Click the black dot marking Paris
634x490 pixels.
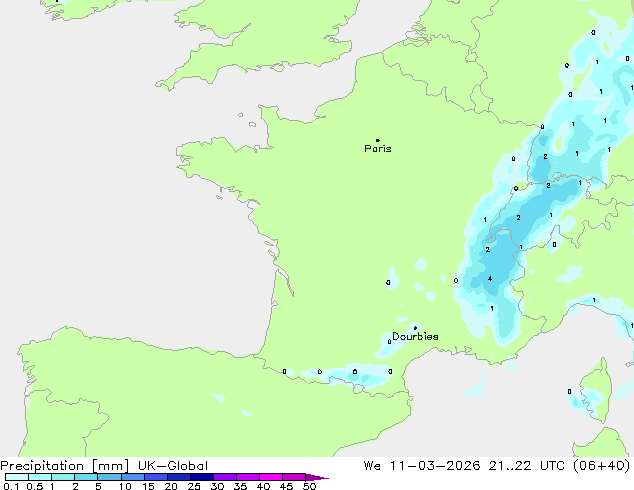(378, 140)
